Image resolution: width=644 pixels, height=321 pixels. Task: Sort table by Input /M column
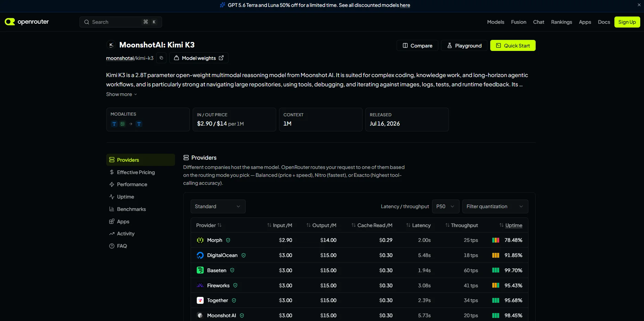[280, 225]
